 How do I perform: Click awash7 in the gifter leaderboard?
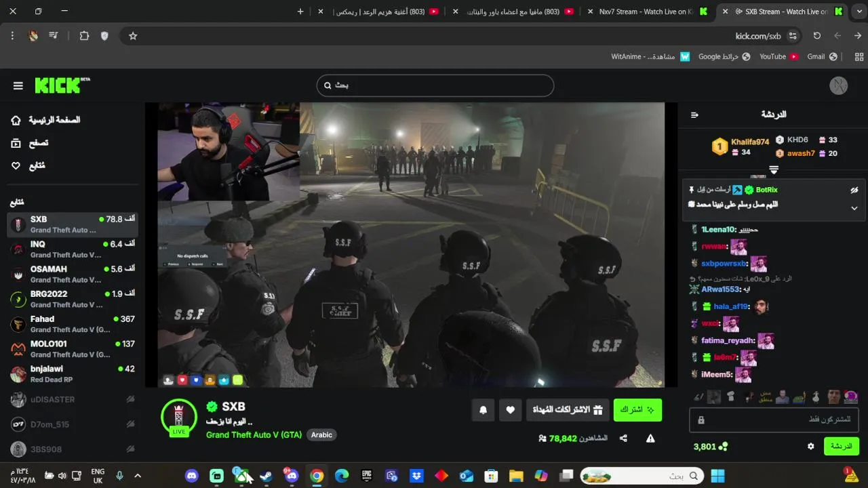[801, 153]
